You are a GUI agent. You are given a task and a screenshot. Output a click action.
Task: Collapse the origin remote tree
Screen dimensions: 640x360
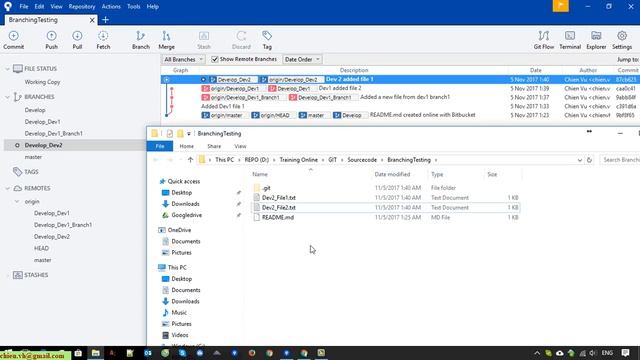[17, 202]
